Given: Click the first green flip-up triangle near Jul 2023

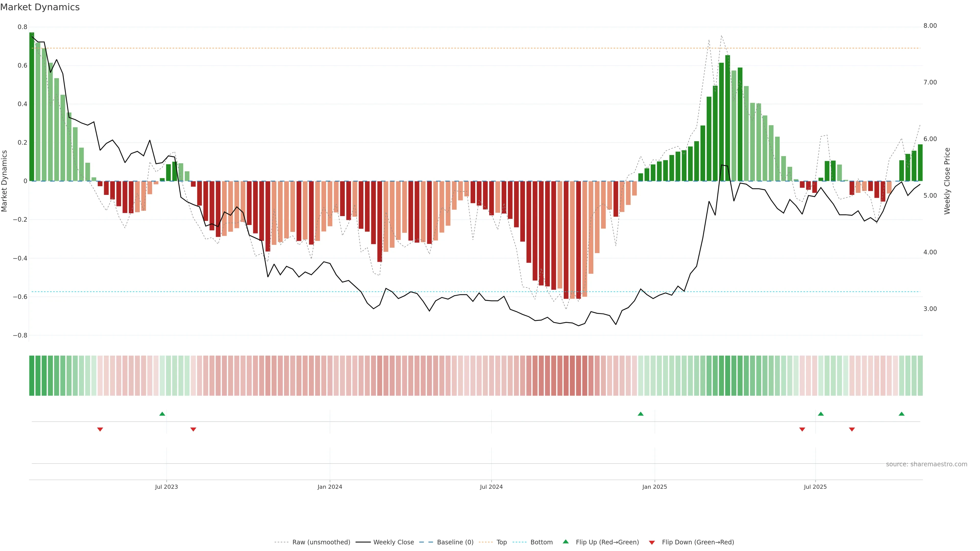Looking at the screenshot, I should (x=162, y=414).
